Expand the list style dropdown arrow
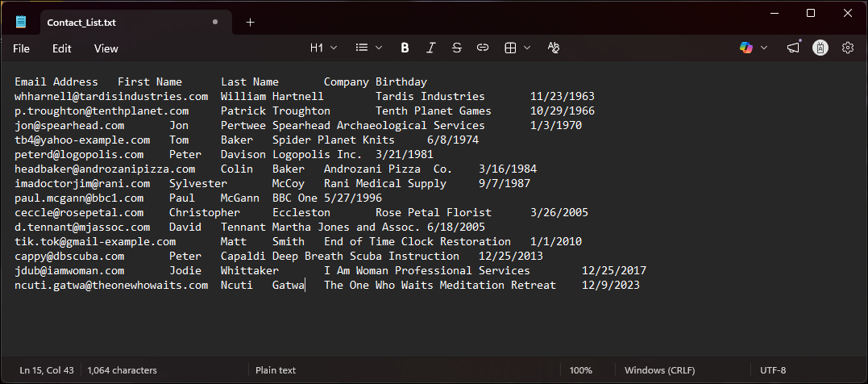 tap(379, 48)
